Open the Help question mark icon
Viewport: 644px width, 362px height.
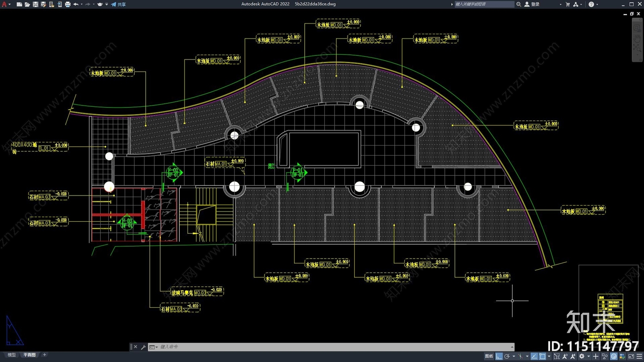[591, 4]
